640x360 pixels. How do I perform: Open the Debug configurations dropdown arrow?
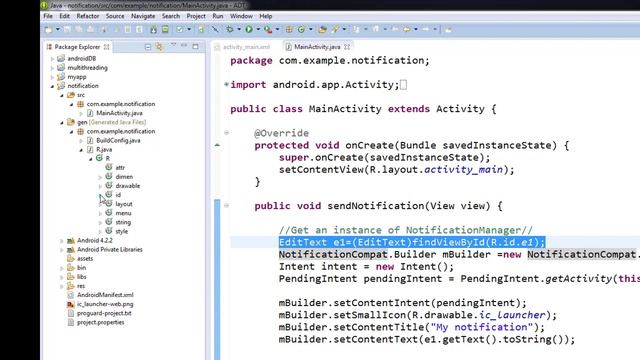click(239, 29)
